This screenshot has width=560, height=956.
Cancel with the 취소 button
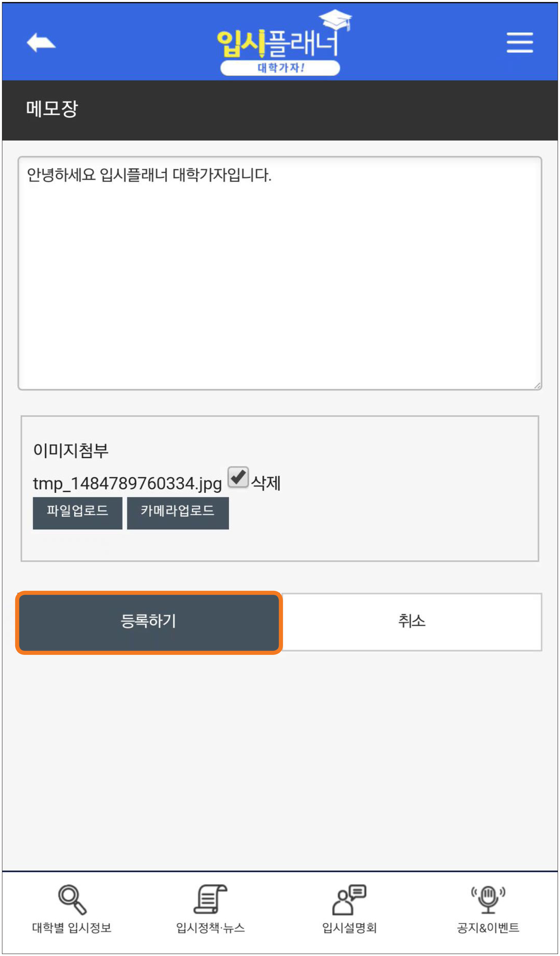point(412,622)
